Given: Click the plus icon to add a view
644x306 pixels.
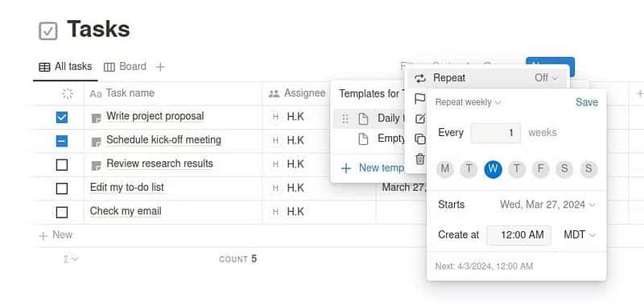Looking at the screenshot, I should 160,67.
